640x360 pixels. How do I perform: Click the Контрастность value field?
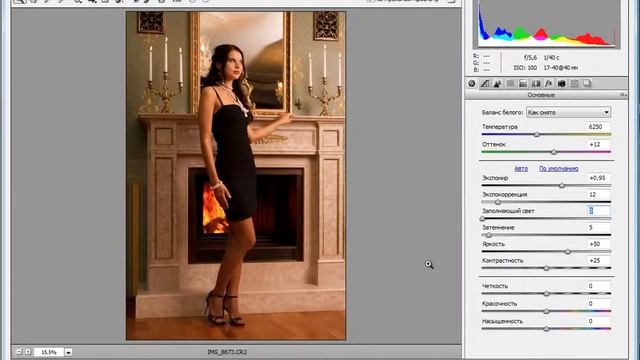click(x=598, y=260)
